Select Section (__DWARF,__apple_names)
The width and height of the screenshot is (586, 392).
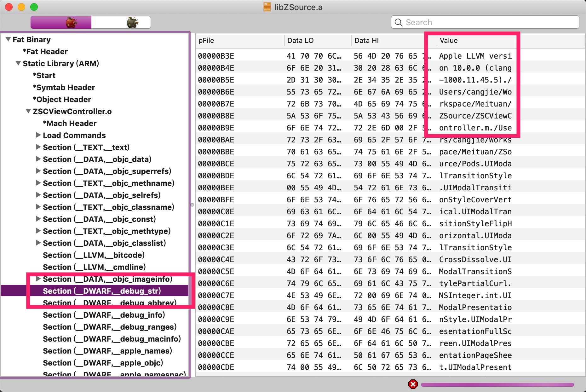[107, 351]
